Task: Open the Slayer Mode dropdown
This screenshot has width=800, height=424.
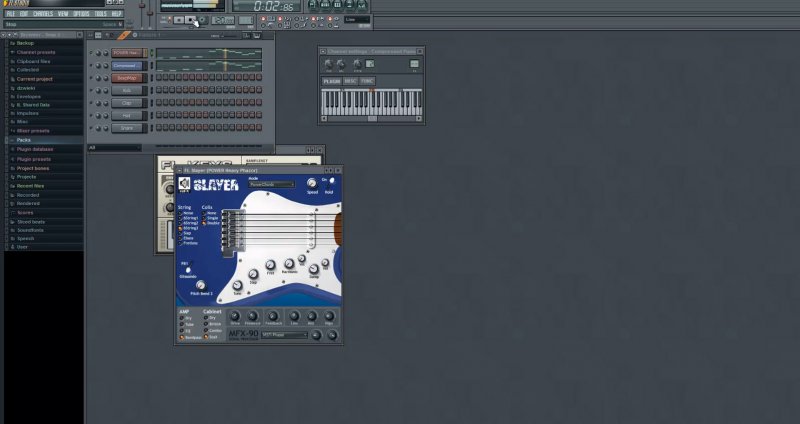Action: click(270, 185)
